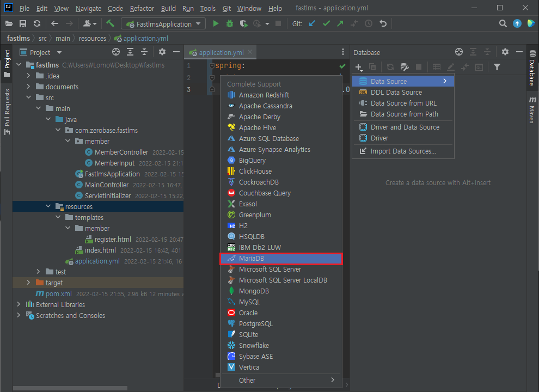Image resolution: width=539 pixels, height=392 pixels.
Task: Toggle the Project tool window stripe
Action: [x=7, y=64]
